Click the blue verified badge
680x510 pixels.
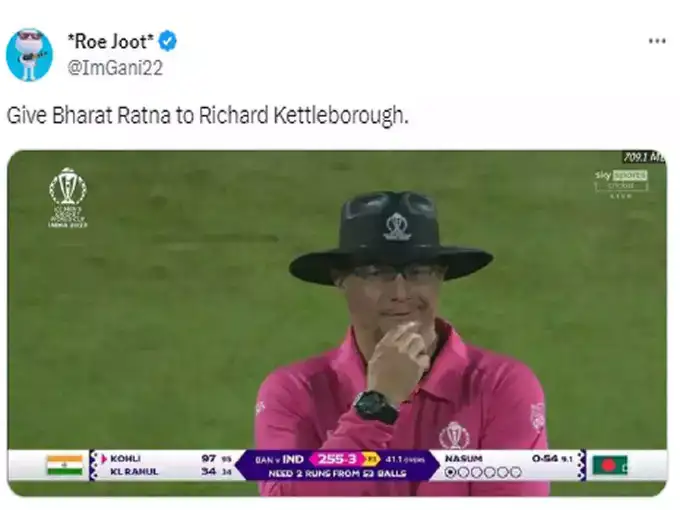[167, 41]
